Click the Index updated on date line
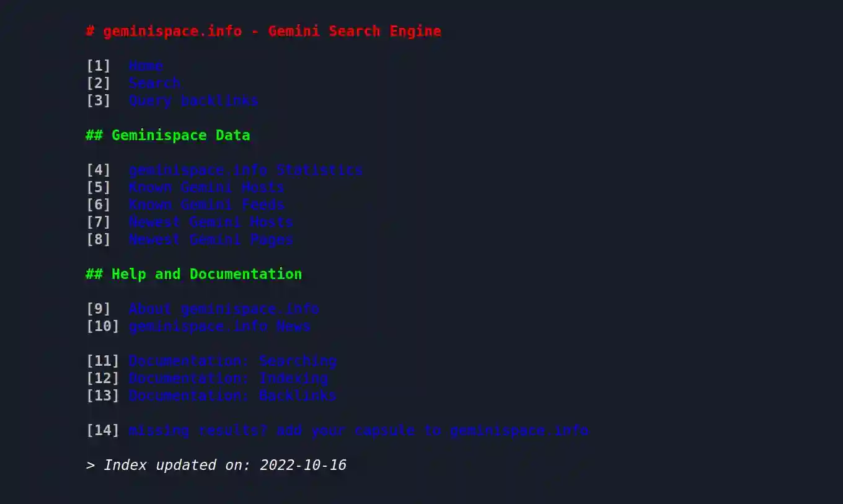Image resolution: width=843 pixels, height=504 pixels. point(216,465)
